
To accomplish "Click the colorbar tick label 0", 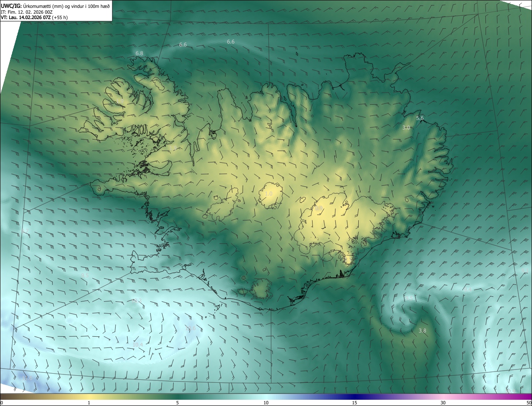I will tap(1, 403).
